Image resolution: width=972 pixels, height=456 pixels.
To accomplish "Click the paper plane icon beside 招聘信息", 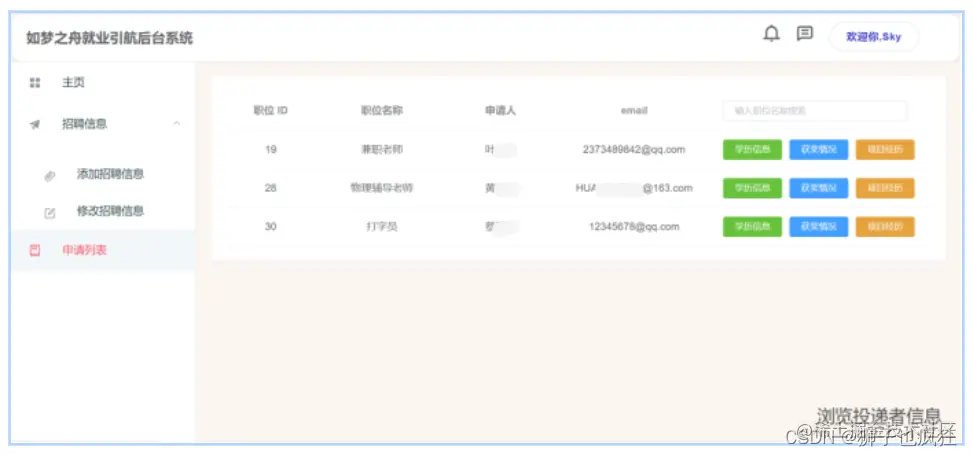I will tap(35, 124).
